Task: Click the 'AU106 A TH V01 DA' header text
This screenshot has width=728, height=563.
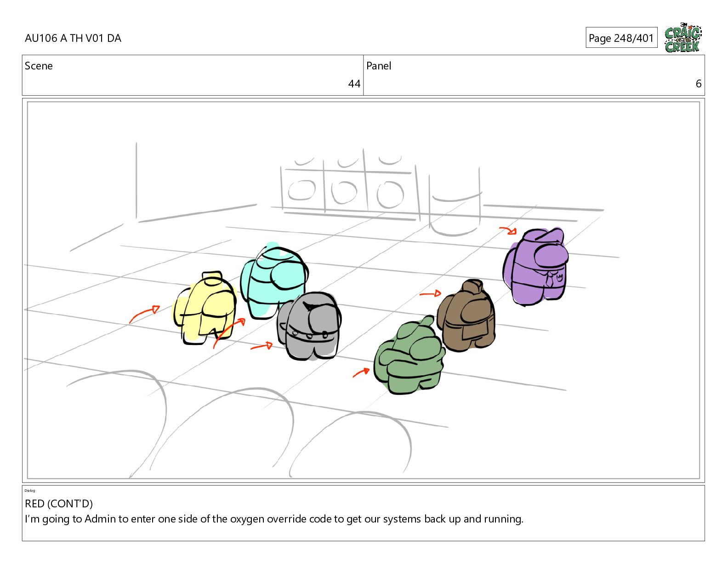Action: [73, 38]
